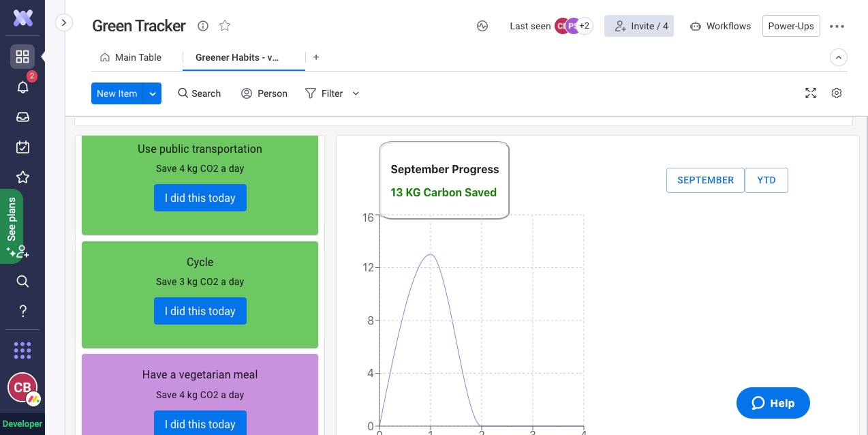868x435 pixels.
Task: Open the help question mark icon
Action: [22, 311]
